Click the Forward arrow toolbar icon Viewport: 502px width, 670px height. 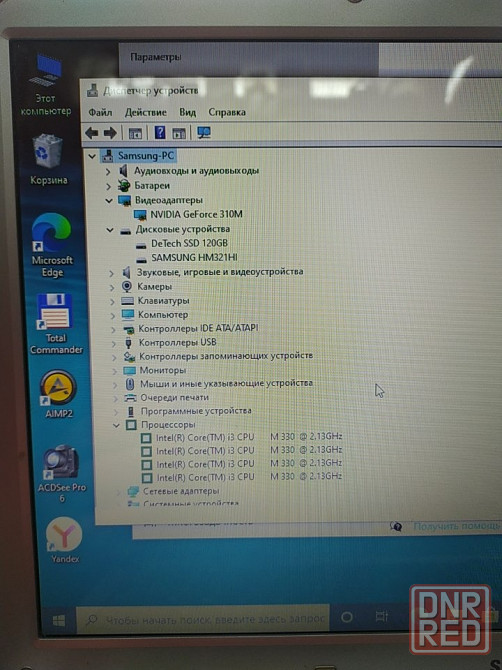[110, 133]
